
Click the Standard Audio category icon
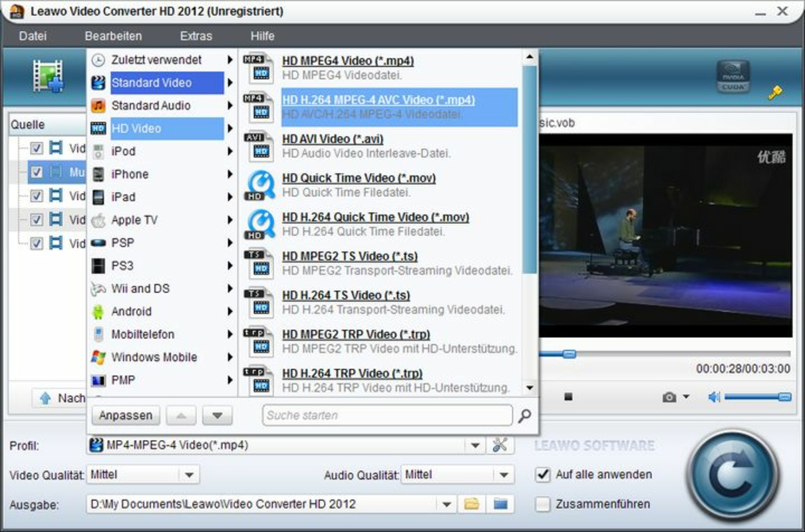click(98, 106)
